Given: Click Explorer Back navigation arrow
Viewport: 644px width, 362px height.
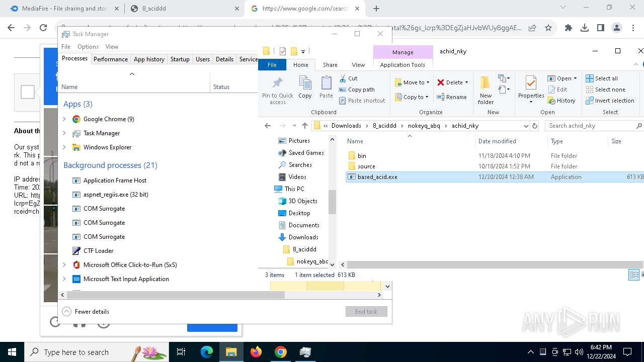Looking at the screenshot, I should pyautogui.click(x=268, y=126).
